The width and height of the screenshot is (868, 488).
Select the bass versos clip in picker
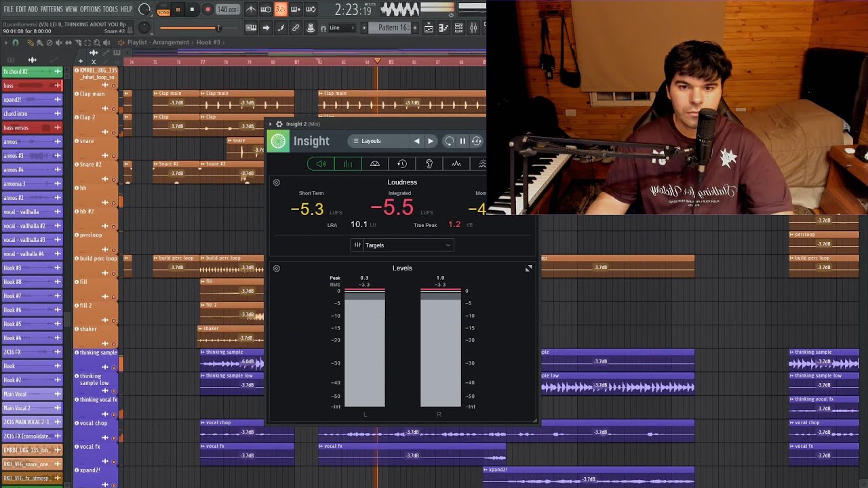pos(32,127)
